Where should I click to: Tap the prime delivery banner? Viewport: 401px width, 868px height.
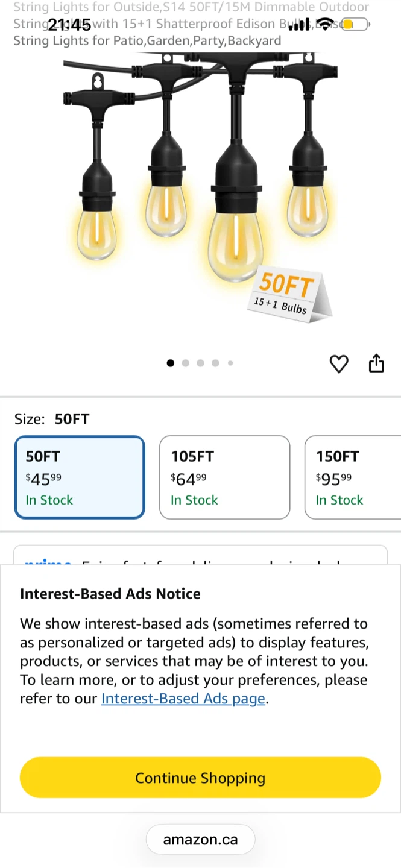click(200, 556)
